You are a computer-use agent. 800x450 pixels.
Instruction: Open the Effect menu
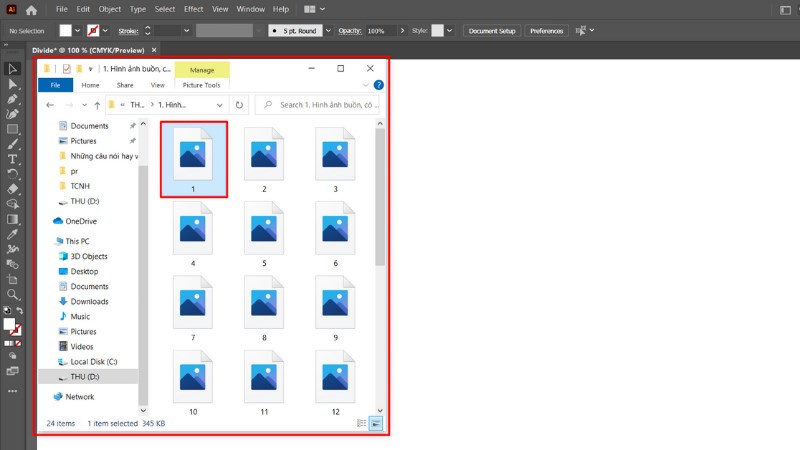[x=193, y=10]
